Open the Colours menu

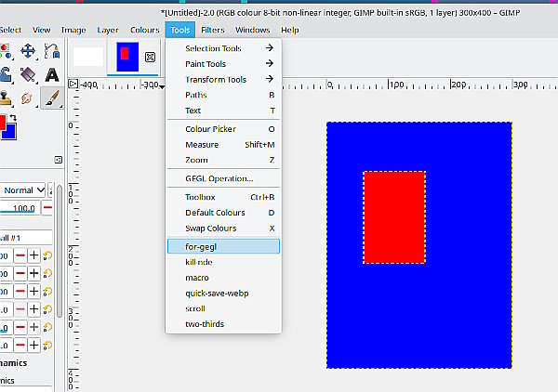click(x=144, y=30)
